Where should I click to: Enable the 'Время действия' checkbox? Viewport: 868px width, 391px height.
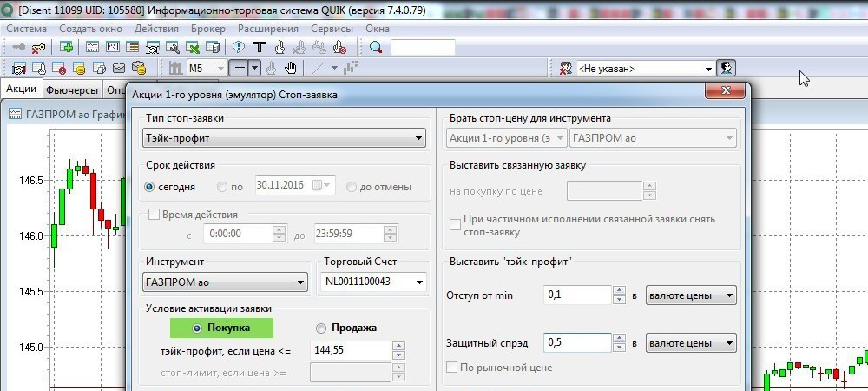pyautogui.click(x=154, y=215)
